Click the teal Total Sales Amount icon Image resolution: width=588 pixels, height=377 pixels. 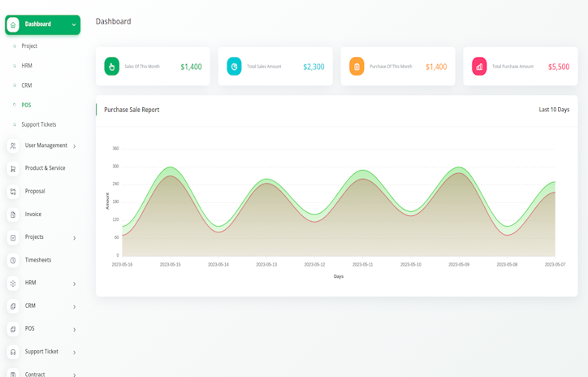(x=234, y=67)
